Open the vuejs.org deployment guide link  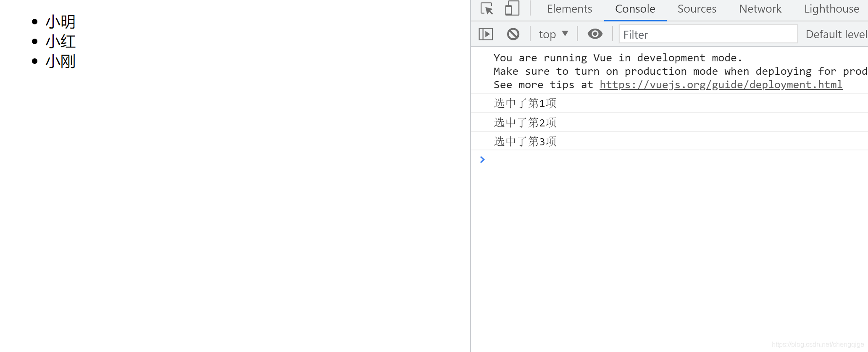tap(721, 85)
